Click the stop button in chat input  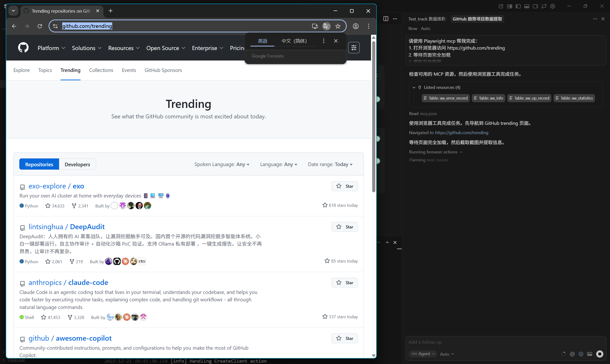(x=600, y=354)
